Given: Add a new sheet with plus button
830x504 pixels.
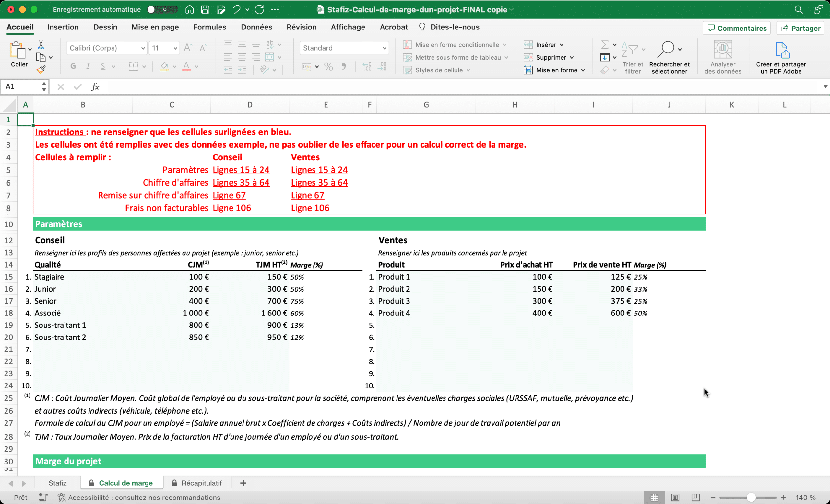Looking at the screenshot, I should click(243, 483).
